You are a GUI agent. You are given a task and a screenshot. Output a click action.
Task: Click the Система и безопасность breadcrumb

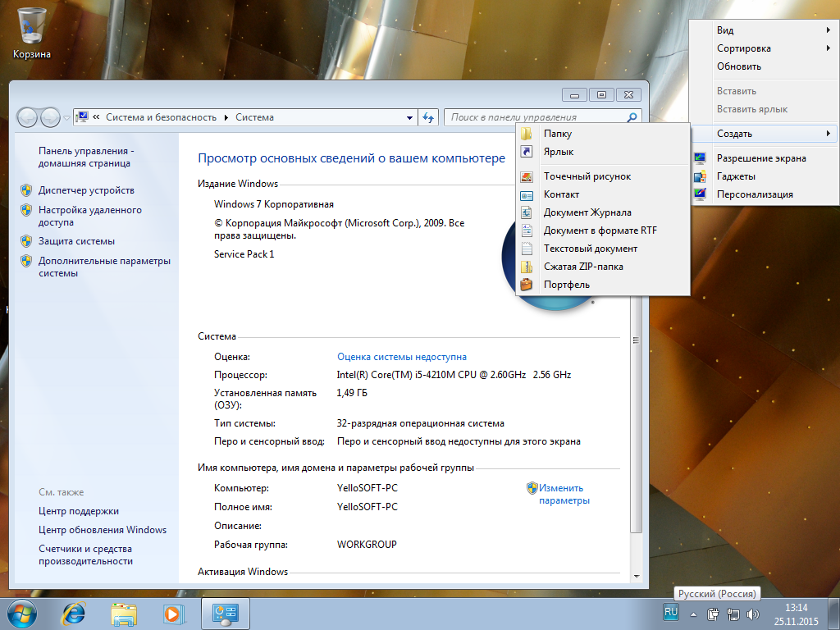coord(162,117)
